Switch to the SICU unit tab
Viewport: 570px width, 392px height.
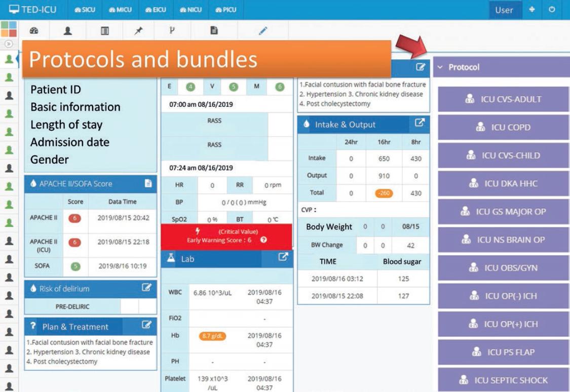(85, 10)
